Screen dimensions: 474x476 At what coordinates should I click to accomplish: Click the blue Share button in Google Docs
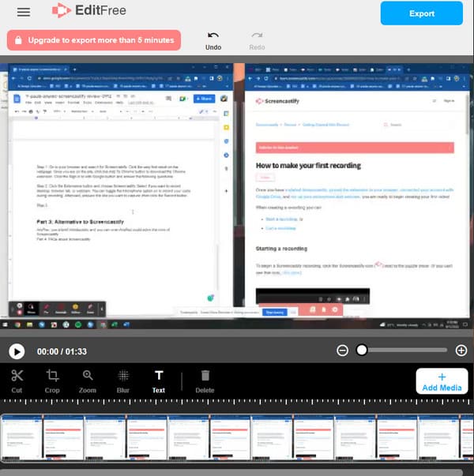204,99
